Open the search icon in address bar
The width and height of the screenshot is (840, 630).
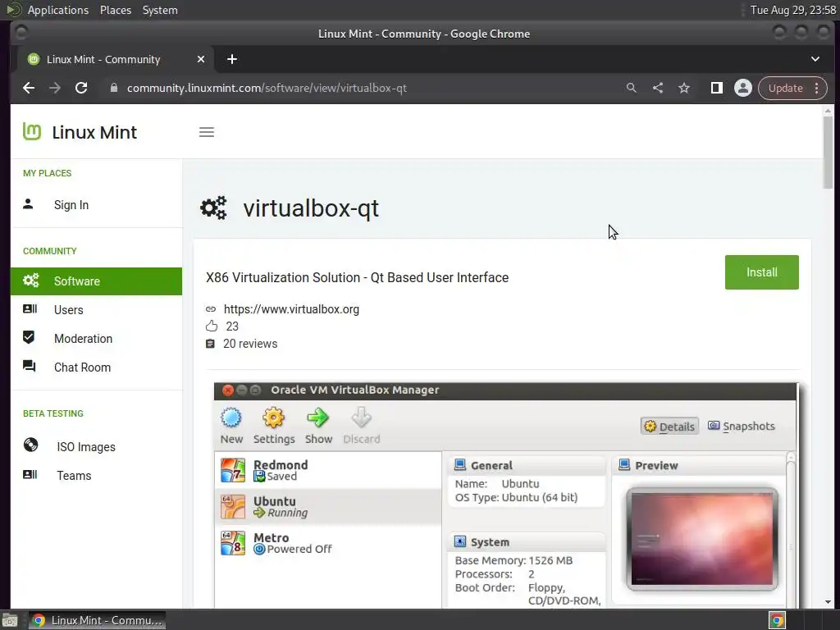point(632,88)
